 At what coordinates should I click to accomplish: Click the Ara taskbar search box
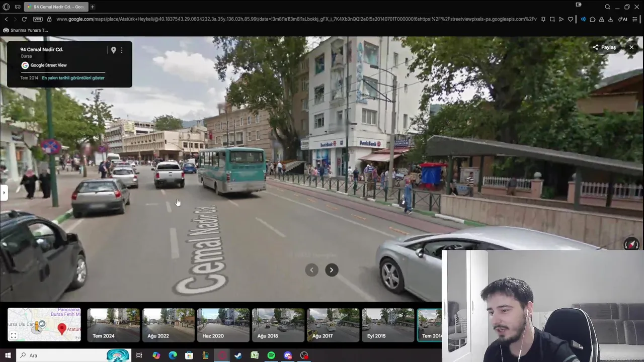point(73,355)
